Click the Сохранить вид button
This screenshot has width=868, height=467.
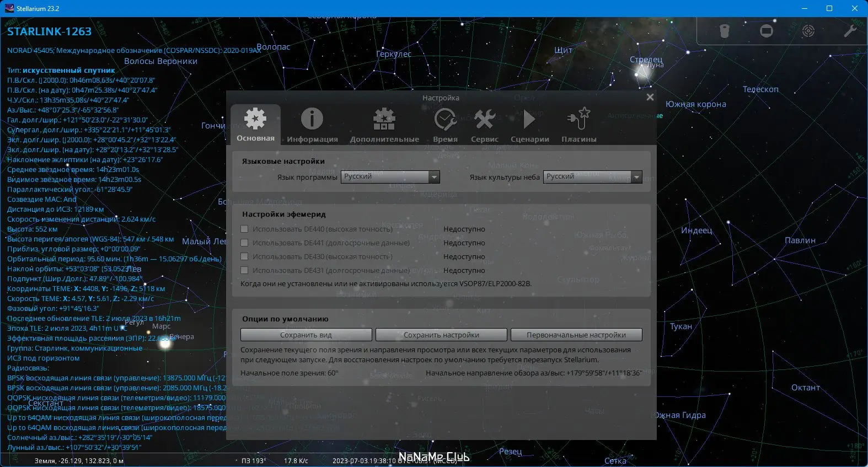coord(306,335)
